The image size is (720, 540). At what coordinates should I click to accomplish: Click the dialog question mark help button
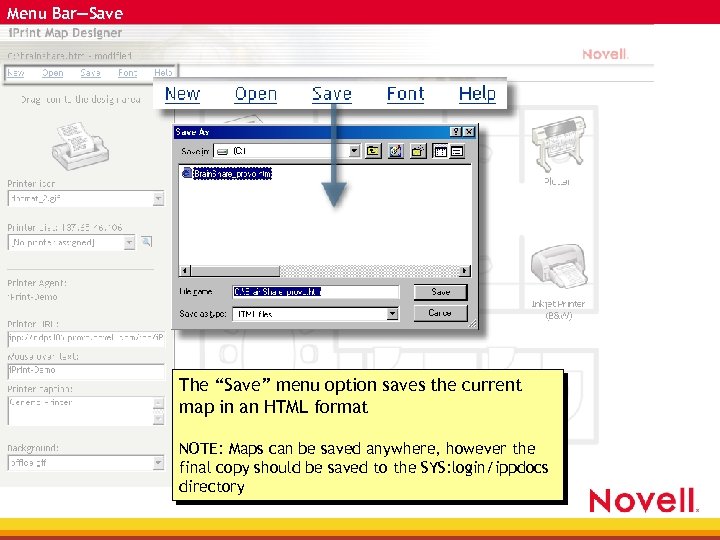click(456, 132)
